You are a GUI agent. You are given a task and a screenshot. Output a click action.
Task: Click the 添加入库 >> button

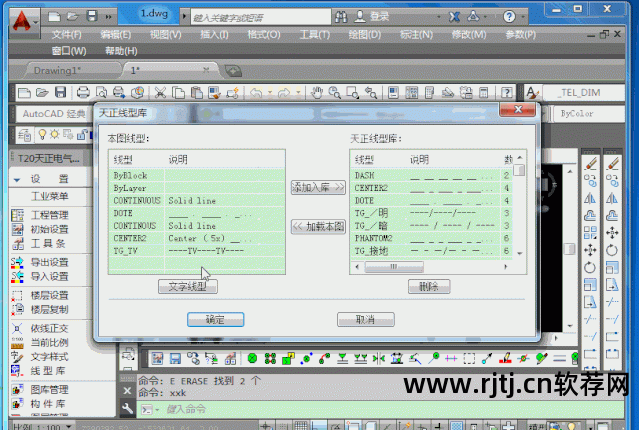(x=318, y=187)
